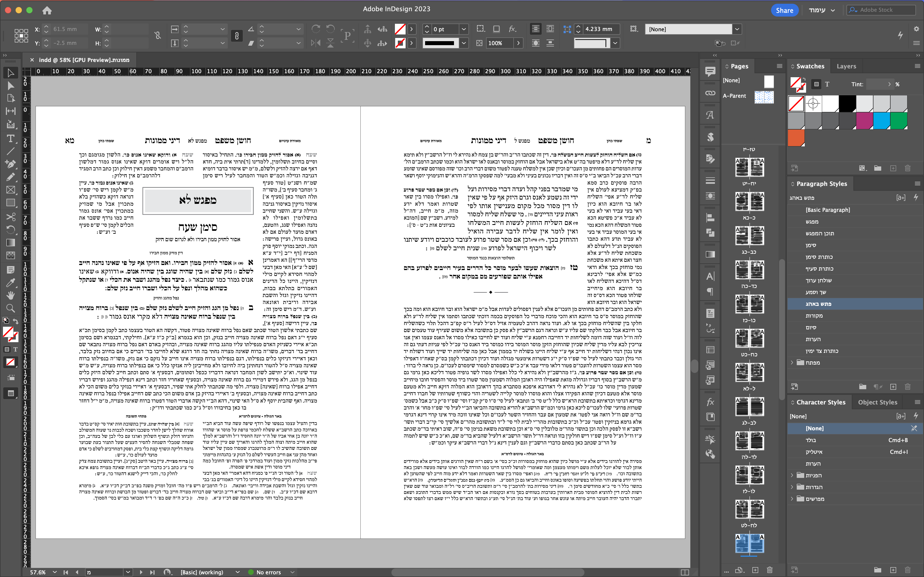The width and height of the screenshot is (924, 577).
Task: Switch to the Object Styles tab
Action: pyautogui.click(x=877, y=402)
